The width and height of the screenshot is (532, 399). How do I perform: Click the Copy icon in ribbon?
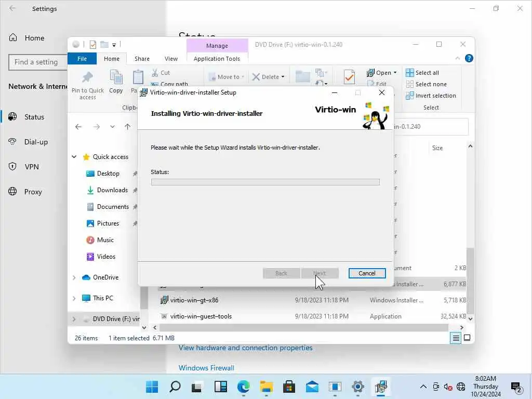[x=116, y=77]
